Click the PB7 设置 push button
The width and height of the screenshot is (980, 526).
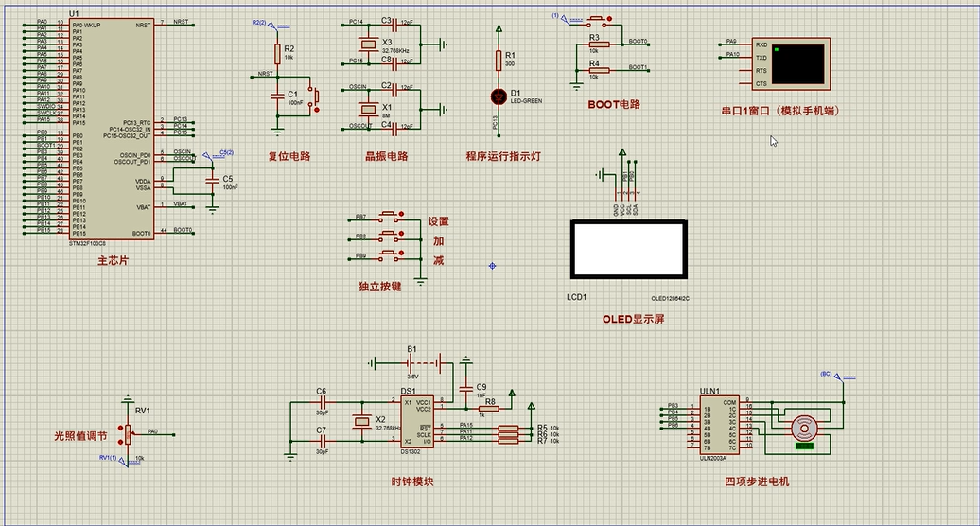click(390, 217)
